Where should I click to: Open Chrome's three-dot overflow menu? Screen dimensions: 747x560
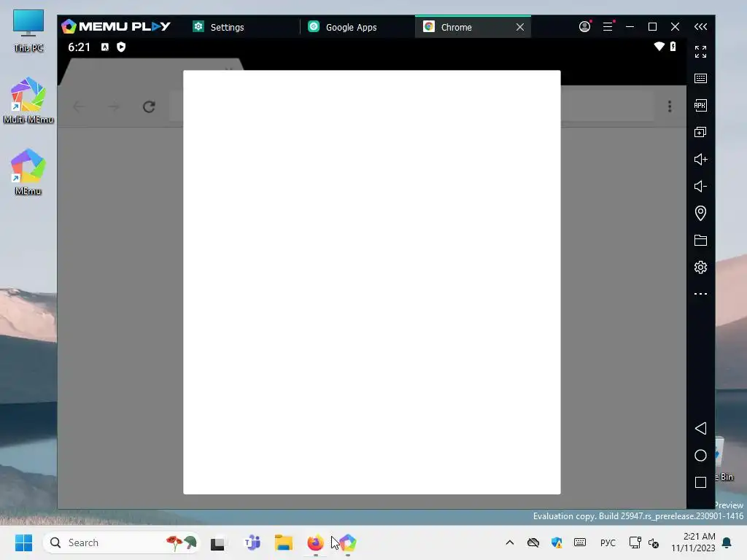(x=670, y=106)
